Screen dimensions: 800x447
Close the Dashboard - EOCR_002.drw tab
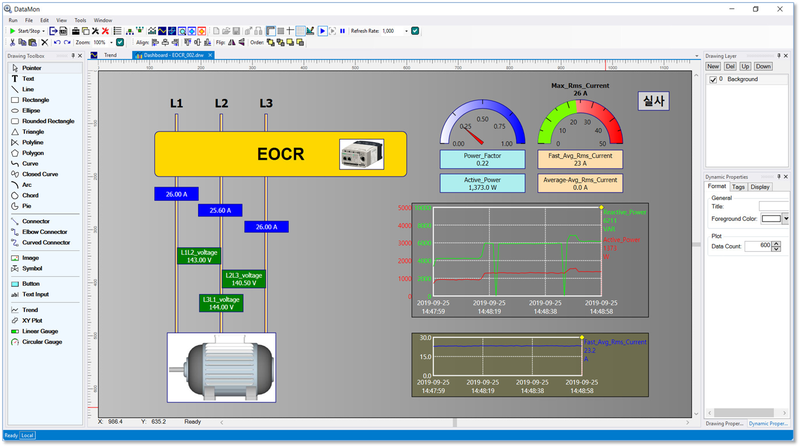209,55
